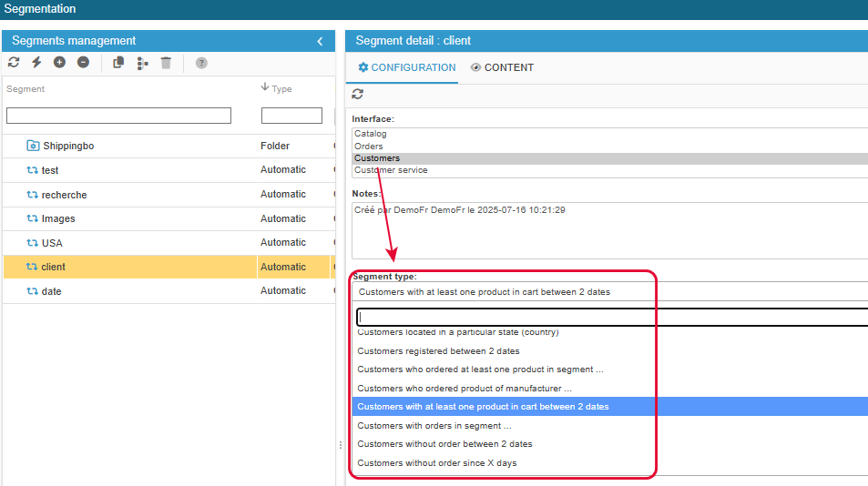Select the recherche segment

click(x=168, y=195)
